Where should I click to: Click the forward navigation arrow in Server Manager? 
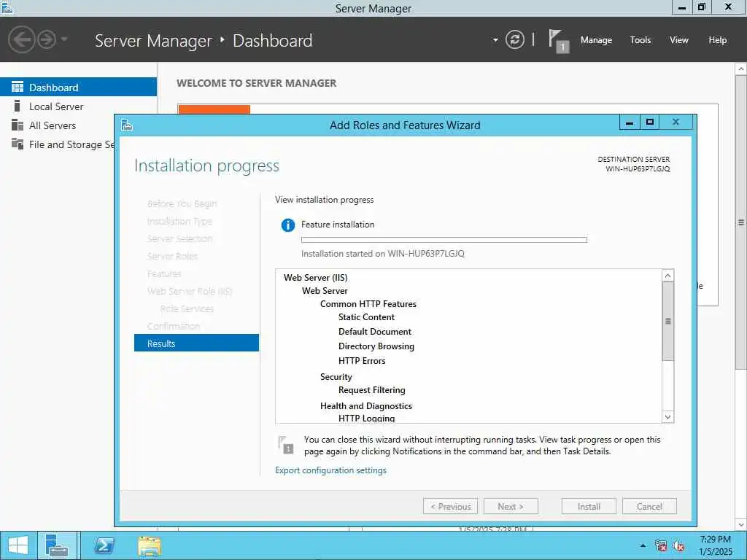click(47, 39)
